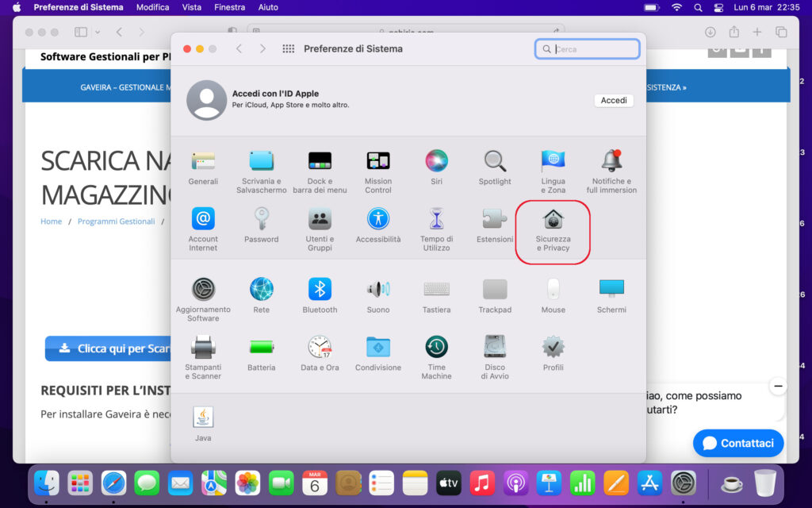Open Suono sound preferences
Screen dimensions: 812x508
tap(378, 295)
